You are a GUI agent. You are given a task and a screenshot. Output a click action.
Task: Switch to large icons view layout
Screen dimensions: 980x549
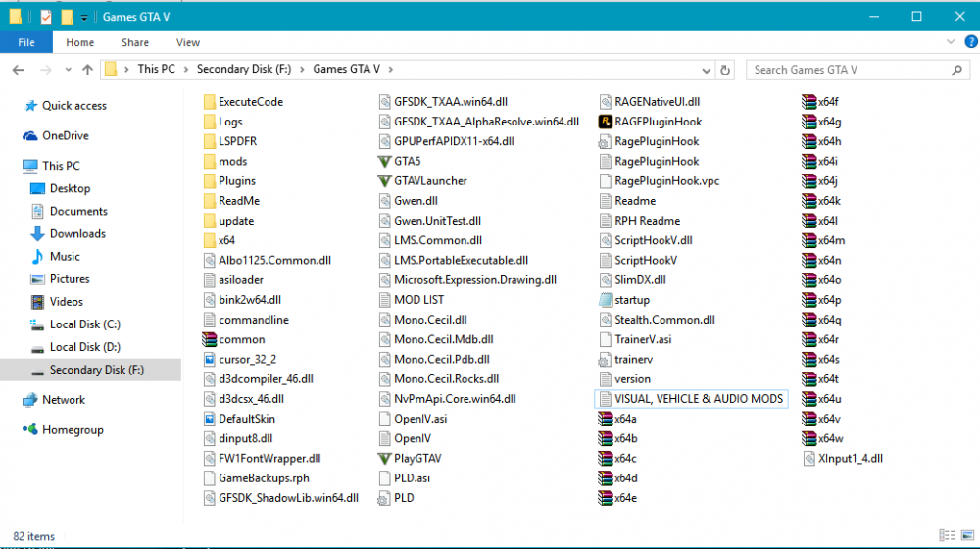tap(967, 535)
